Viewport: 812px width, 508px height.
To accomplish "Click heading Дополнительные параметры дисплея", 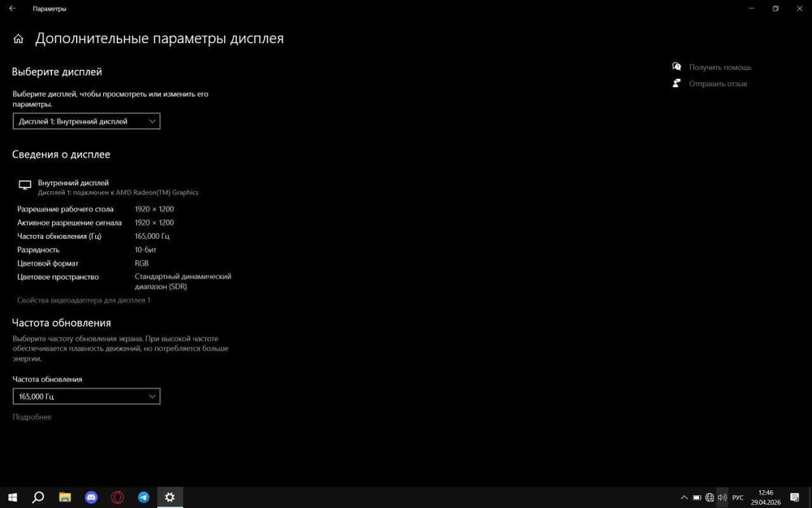I will 159,38.
